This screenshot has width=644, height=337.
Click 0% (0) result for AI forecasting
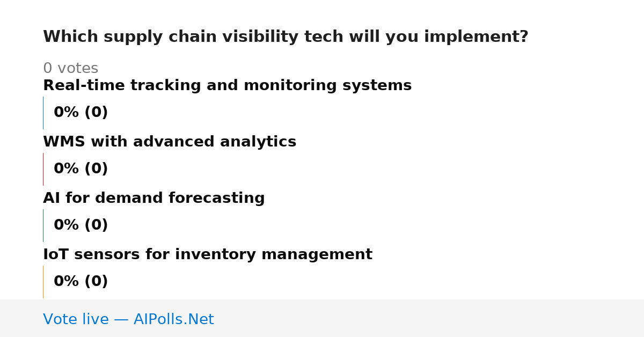coord(80,225)
